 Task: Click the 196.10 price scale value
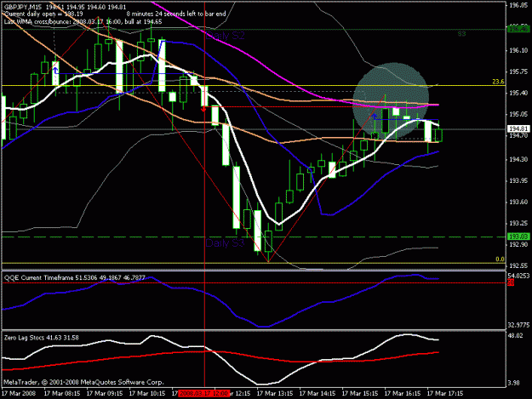[518, 50]
